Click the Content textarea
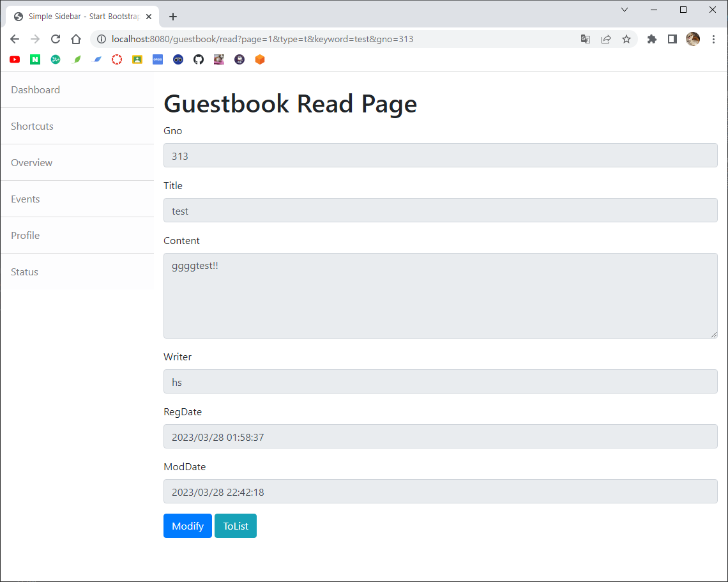 tap(440, 296)
